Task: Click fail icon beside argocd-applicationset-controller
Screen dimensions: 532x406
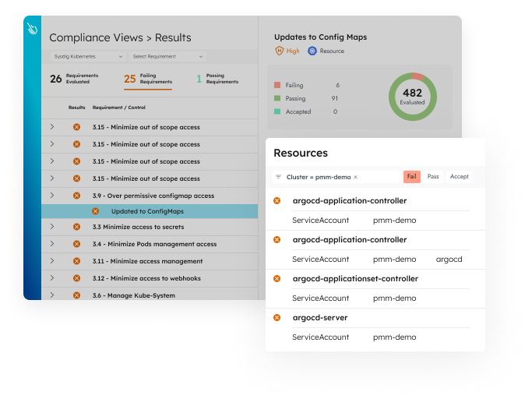Action: [277, 279]
